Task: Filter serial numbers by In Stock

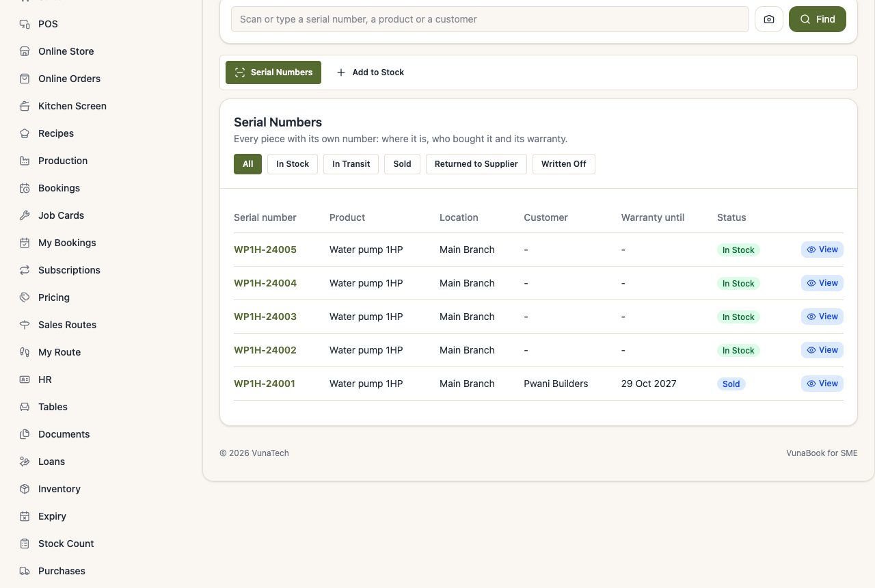Action: 293,164
